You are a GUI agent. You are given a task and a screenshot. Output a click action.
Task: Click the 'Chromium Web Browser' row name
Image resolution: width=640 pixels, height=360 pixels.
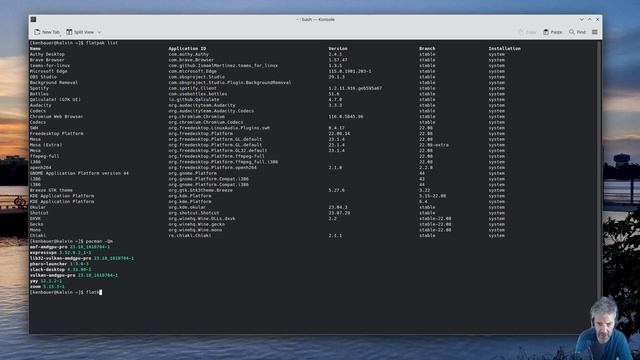pyautogui.click(x=56, y=117)
